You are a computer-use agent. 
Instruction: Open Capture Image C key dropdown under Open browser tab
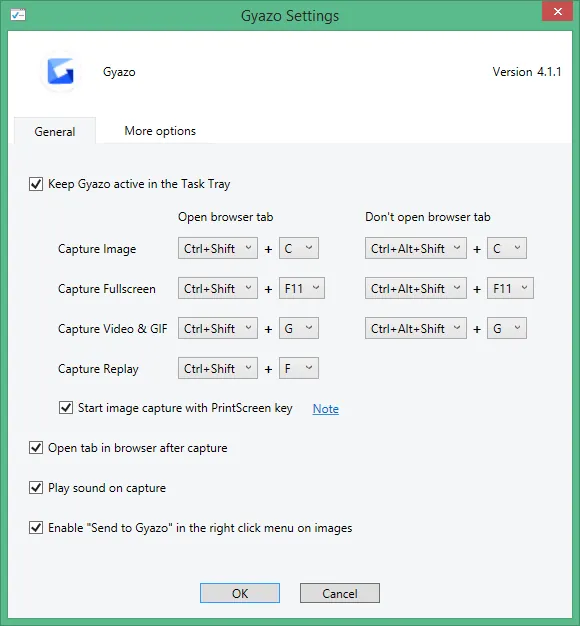pyautogui.click(x=299, y=248)
